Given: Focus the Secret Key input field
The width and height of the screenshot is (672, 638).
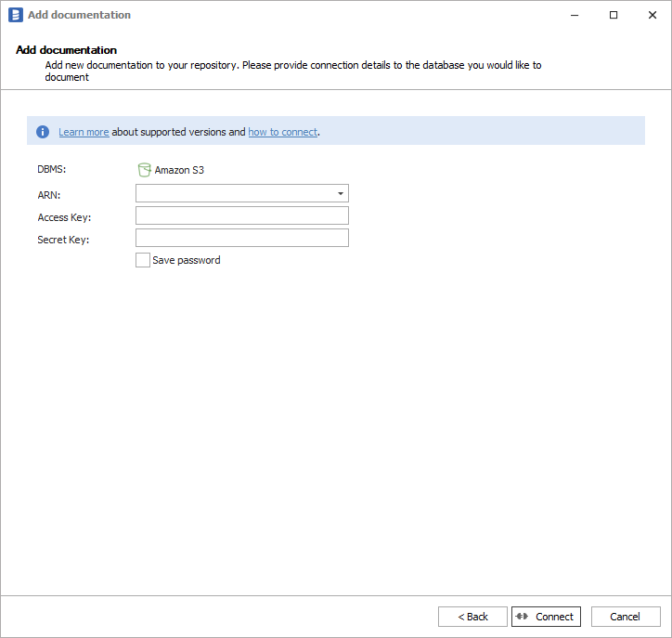Looking at the screenshot, I should pos(241,238).
